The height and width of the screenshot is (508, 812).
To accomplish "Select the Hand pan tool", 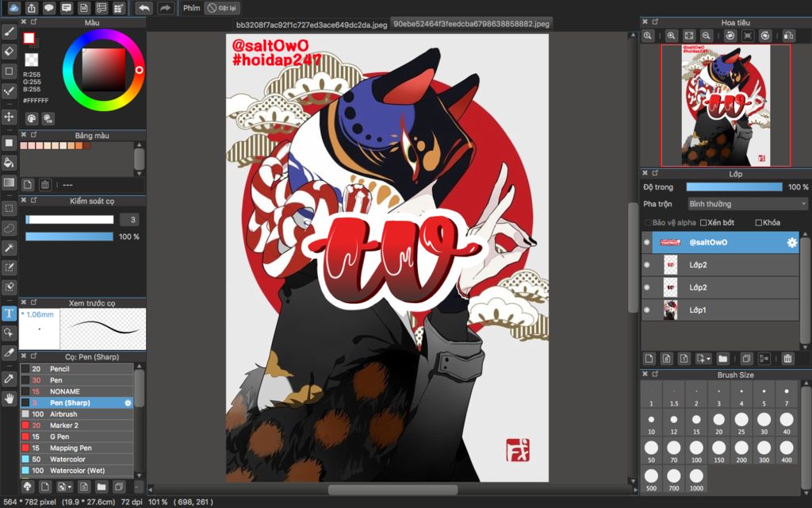I will click(10, 398).
